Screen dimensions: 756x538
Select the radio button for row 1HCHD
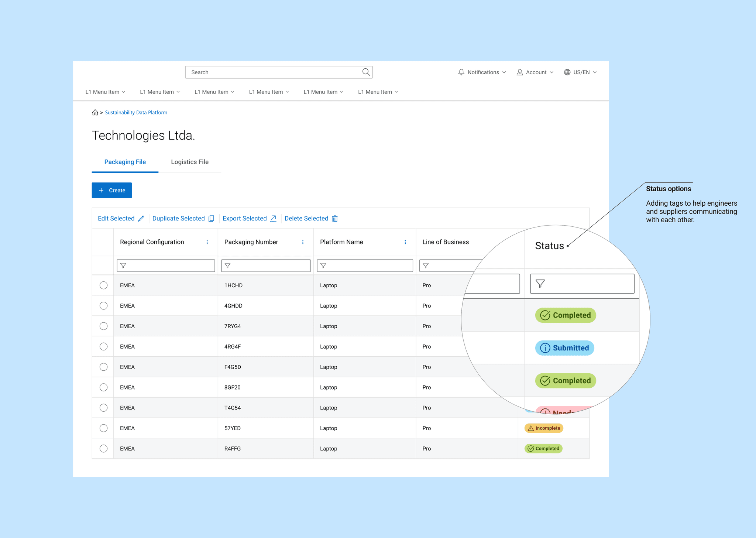coord(103,285)
